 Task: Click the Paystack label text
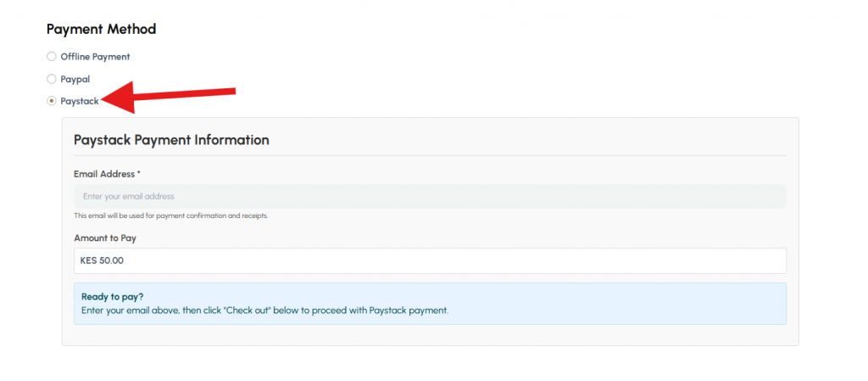point(80,101)
